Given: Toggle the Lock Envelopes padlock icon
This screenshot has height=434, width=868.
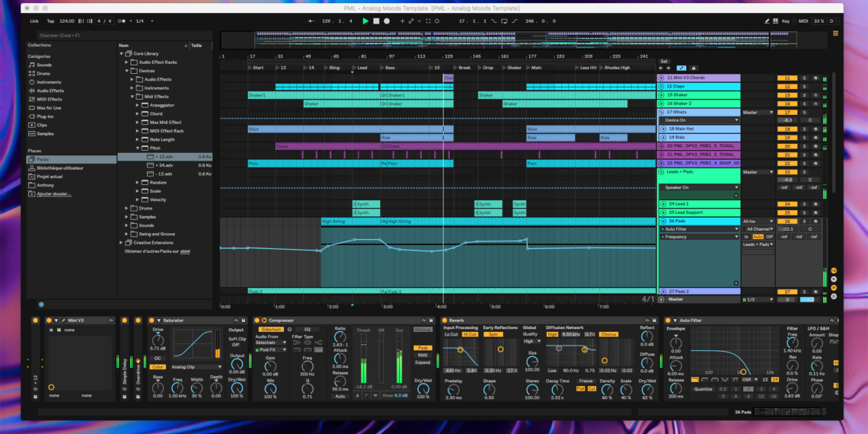Looking at the screenshot, I should (694, 69).
